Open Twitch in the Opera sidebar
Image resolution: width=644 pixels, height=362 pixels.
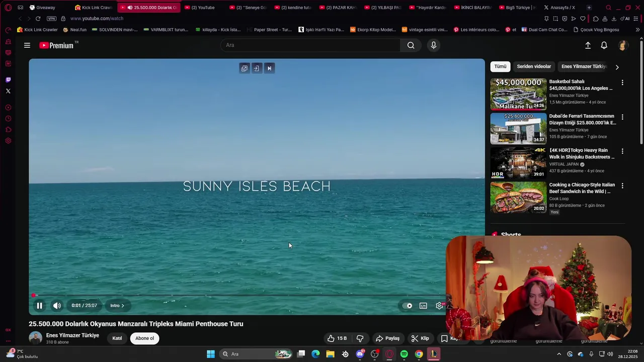pos(8,80)
